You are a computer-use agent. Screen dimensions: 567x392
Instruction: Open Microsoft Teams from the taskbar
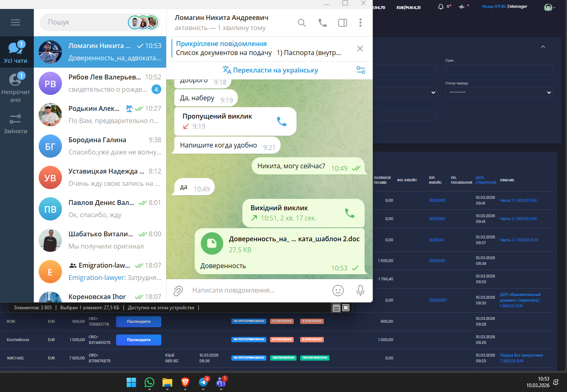221,382
